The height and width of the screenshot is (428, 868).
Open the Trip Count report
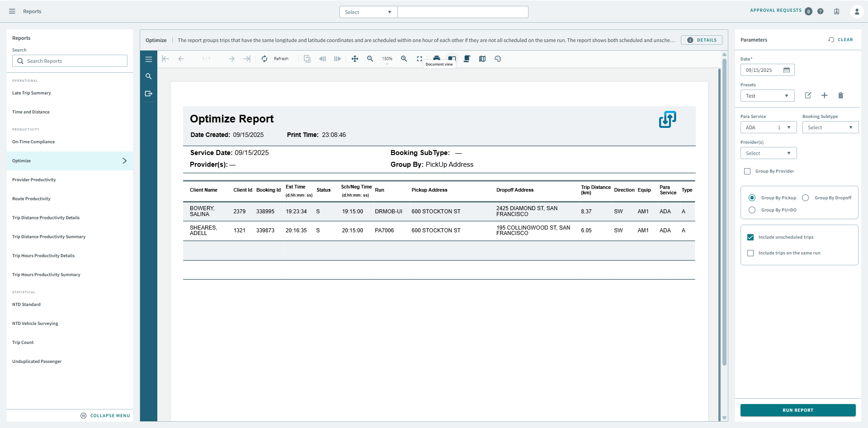[x=23, y=342]
